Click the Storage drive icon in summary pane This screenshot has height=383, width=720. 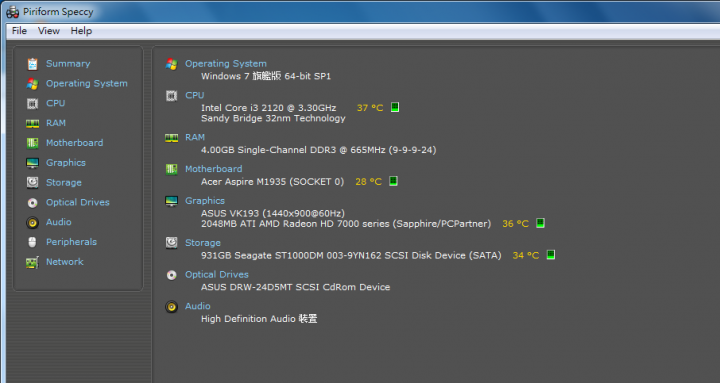(171, 242)
